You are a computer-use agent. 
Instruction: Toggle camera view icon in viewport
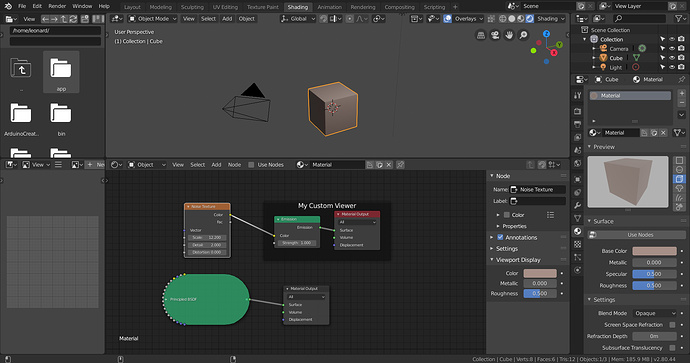(x=495, y=35)
